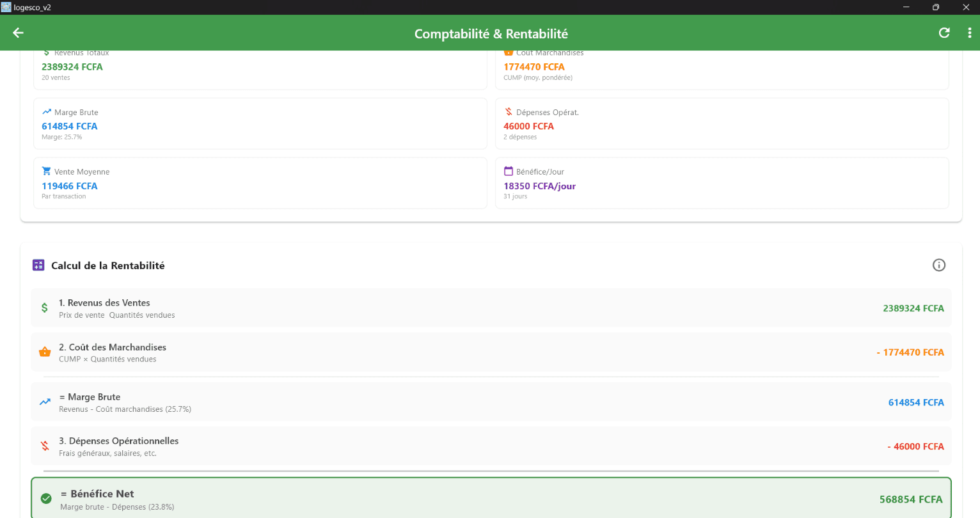The width and height of the screenshot is (980, 518).
Task: Click the 'Bénéfice/Jour' card label
Action: [541, 172]
